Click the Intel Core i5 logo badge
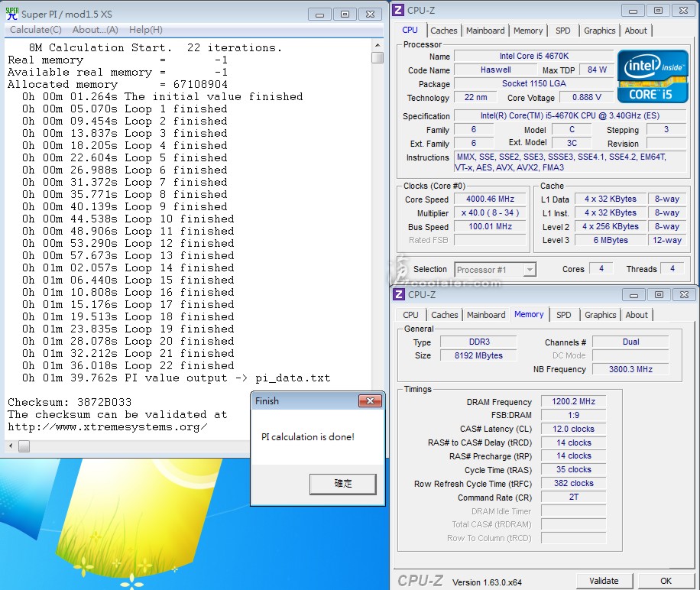The width and height of the screenshot is (700, 590). tap(653, 76)
